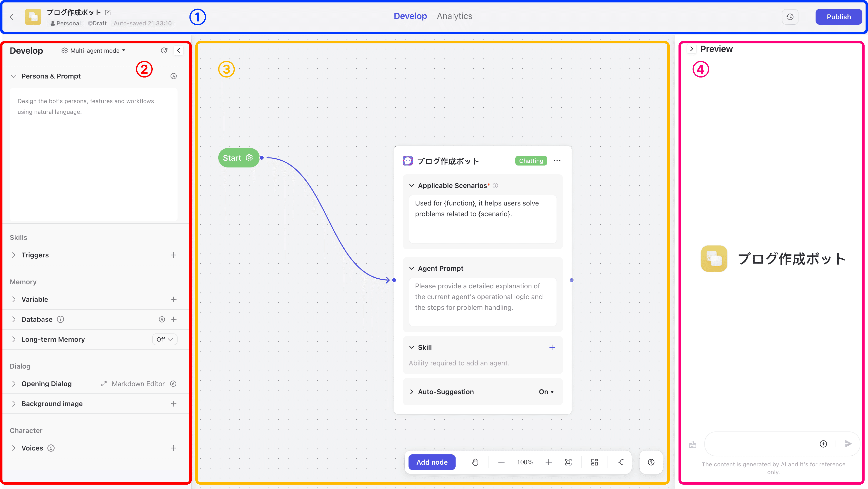Collapse the Applicable Scenarios section

coord(411,186)
